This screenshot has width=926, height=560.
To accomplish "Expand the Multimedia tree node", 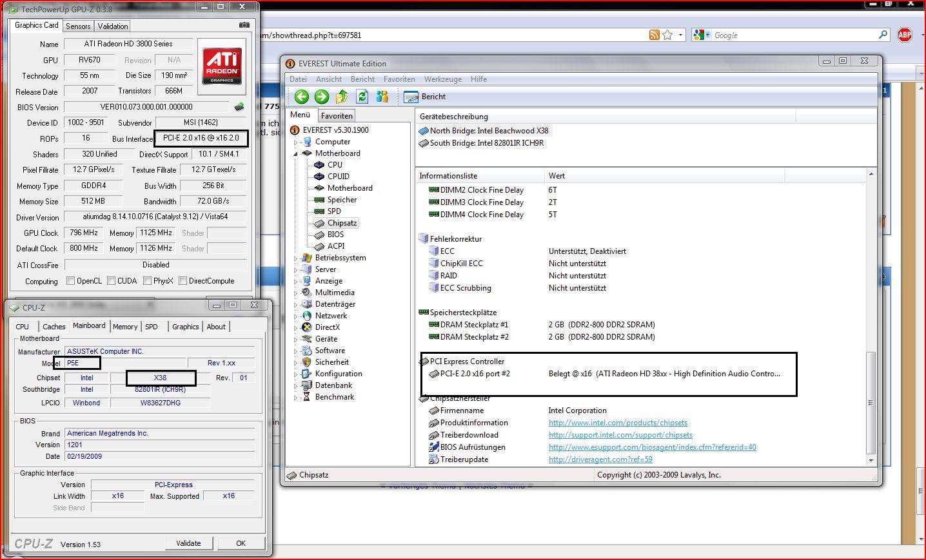I will (296, 293).
